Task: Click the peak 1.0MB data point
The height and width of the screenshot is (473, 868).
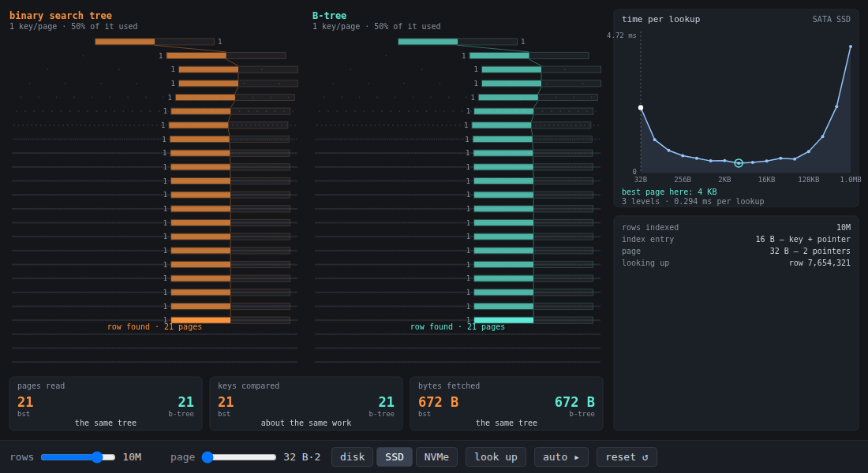Action: (x=851, y=47)
